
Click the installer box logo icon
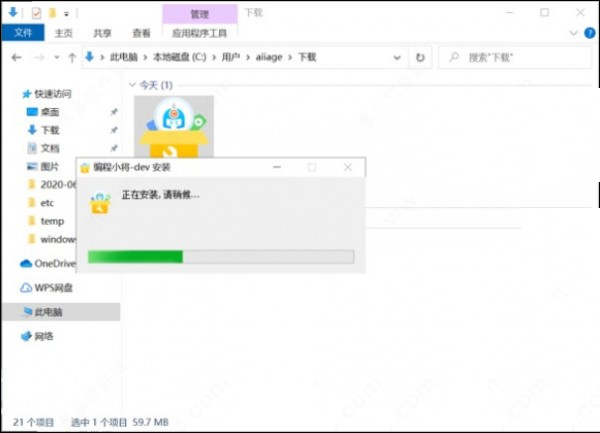coord(100,202)
